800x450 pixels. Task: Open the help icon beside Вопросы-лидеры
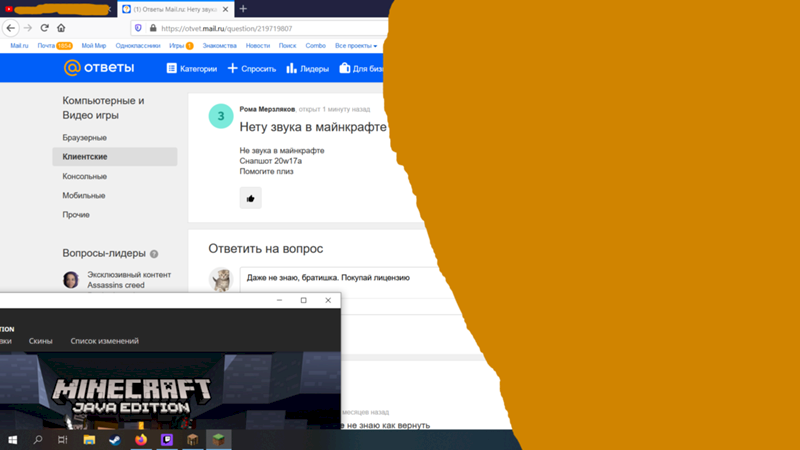pos(154,254)
